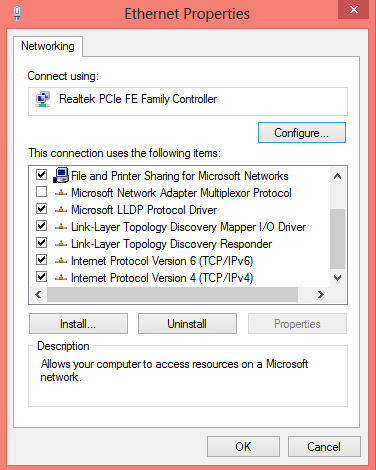Select Internet Protocol Version 4 list item
The width and height of the screenshot is (376, 470).
coord(162,278)
